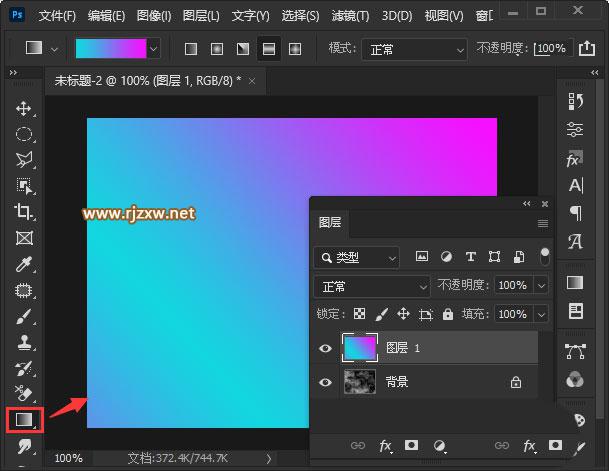Hide 背景 layer with eye icon
The width and height of the screenshot is (609, 471).
click(325, 382)
